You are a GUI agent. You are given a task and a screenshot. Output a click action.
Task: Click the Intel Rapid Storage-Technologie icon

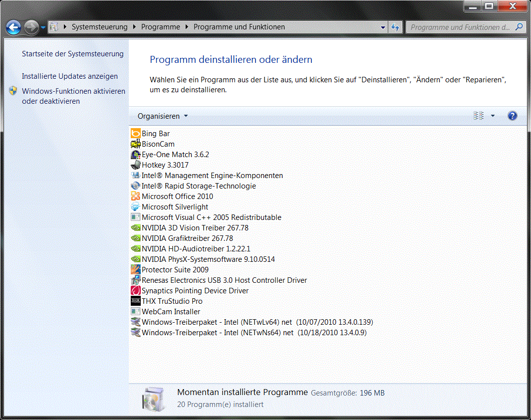(135, 186)
